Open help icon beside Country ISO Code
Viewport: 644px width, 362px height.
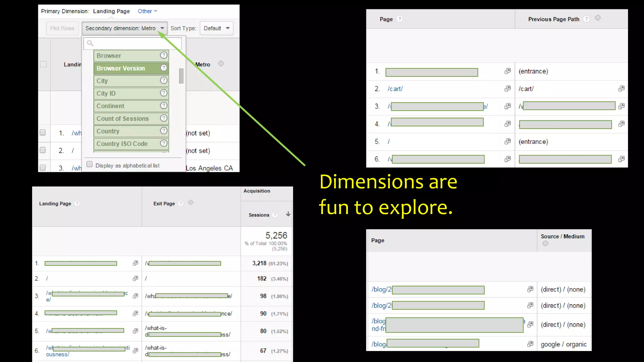click(x=164, y=143)
